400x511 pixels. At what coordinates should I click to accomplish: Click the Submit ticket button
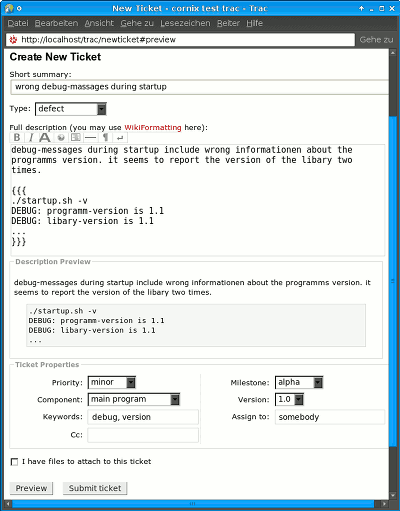tap(95, 488)
